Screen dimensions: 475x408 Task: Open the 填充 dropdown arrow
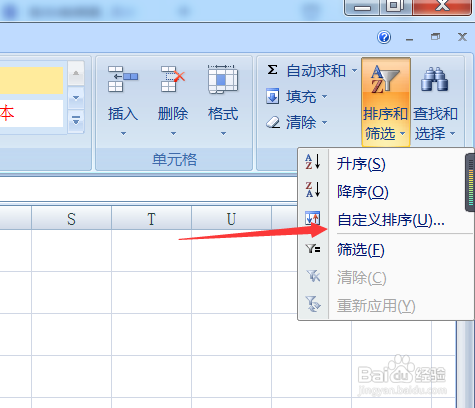pos(324,97)
